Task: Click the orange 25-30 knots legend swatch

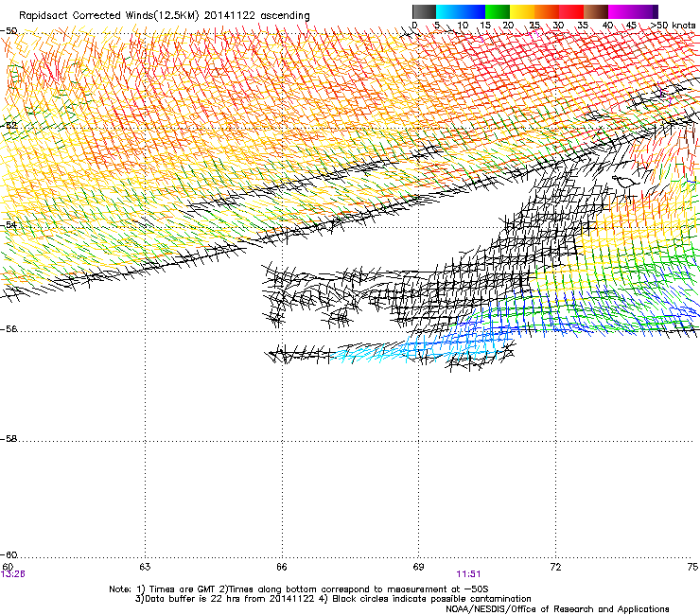Action: (x=547, y=11)
